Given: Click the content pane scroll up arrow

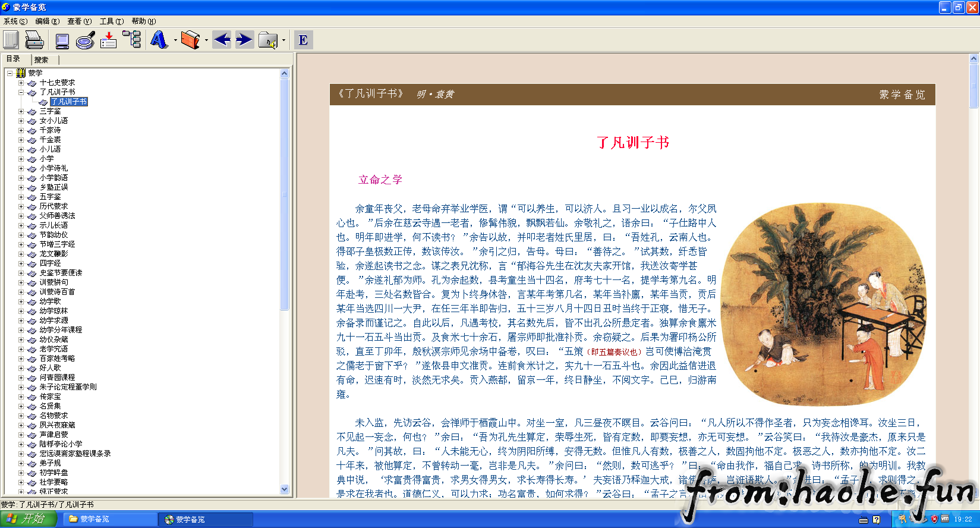Looking at the screenshot, I should tap(973, 59).
